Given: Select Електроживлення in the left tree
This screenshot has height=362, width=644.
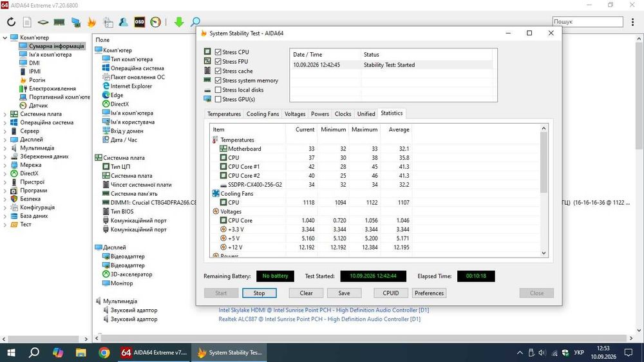Looking at the screenshot, I should coord(52,88).
